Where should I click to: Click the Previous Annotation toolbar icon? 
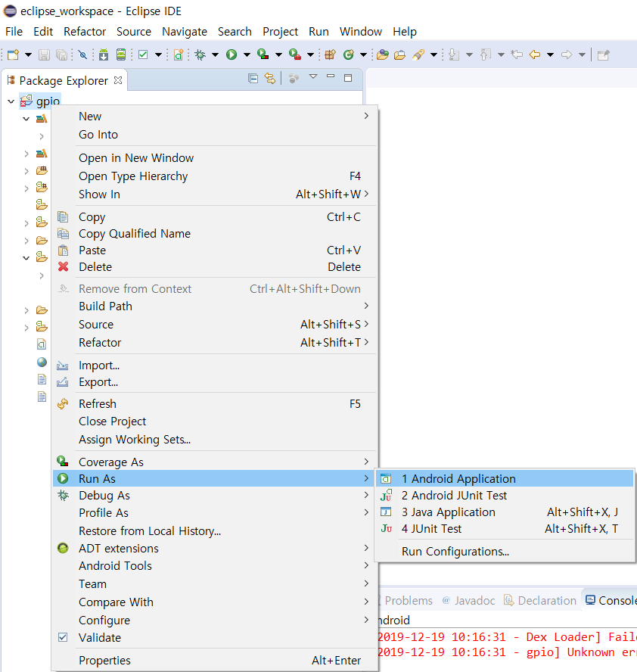[x=486, y=54]
